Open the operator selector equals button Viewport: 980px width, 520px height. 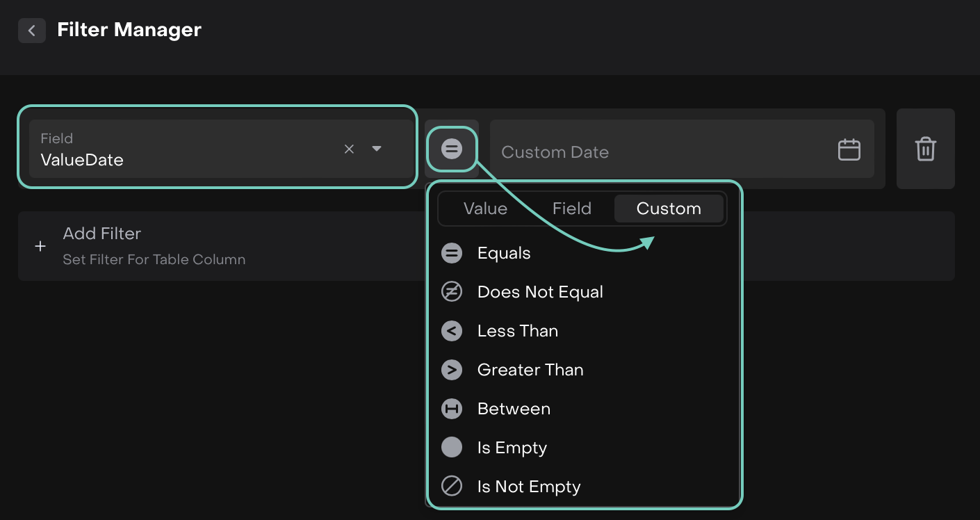pos(452,149)
